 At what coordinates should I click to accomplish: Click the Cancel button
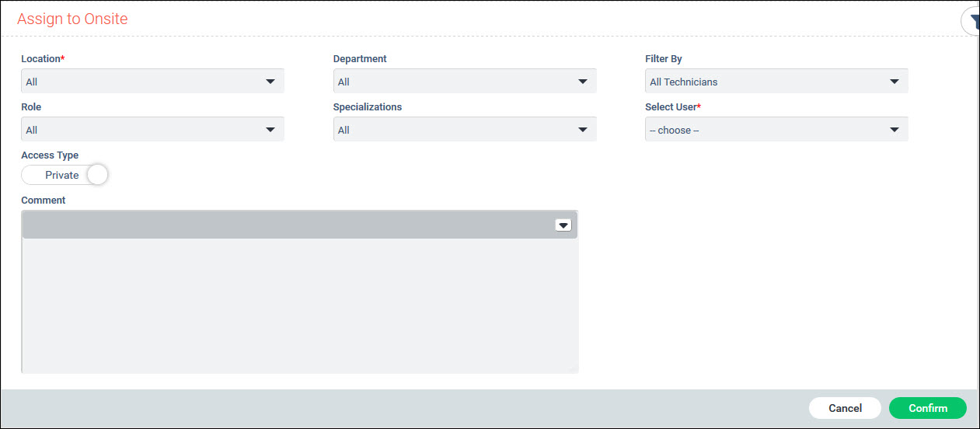(845, 408)
